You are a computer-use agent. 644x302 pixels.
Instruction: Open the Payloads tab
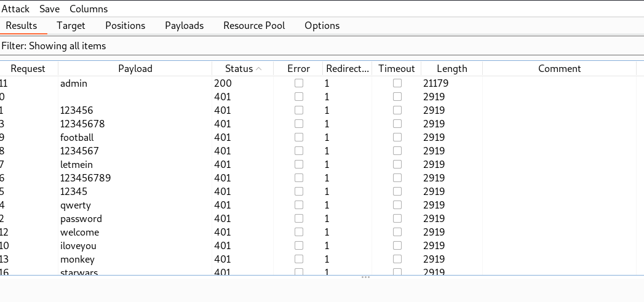[184, 25]
